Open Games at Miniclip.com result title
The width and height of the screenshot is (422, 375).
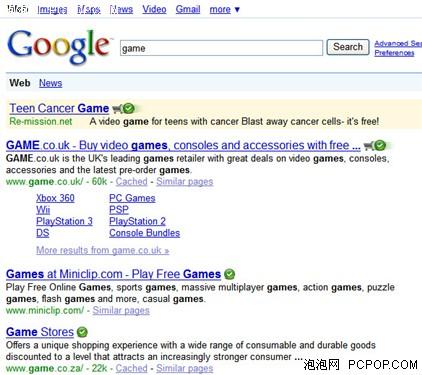[113, 274]
